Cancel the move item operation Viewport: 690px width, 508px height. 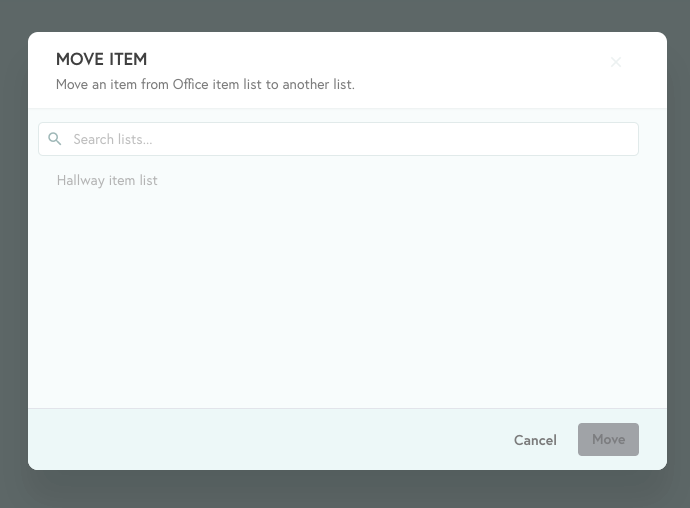click(x=535, y=440)
